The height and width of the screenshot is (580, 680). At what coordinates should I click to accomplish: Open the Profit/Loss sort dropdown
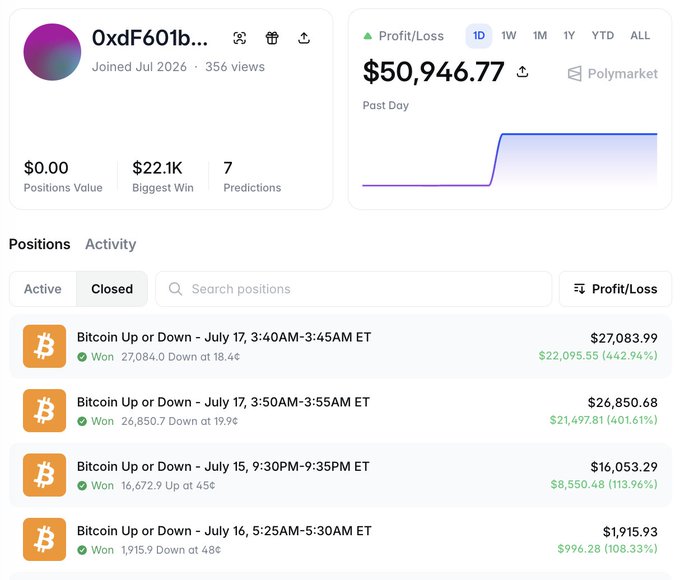coord(615,289)
